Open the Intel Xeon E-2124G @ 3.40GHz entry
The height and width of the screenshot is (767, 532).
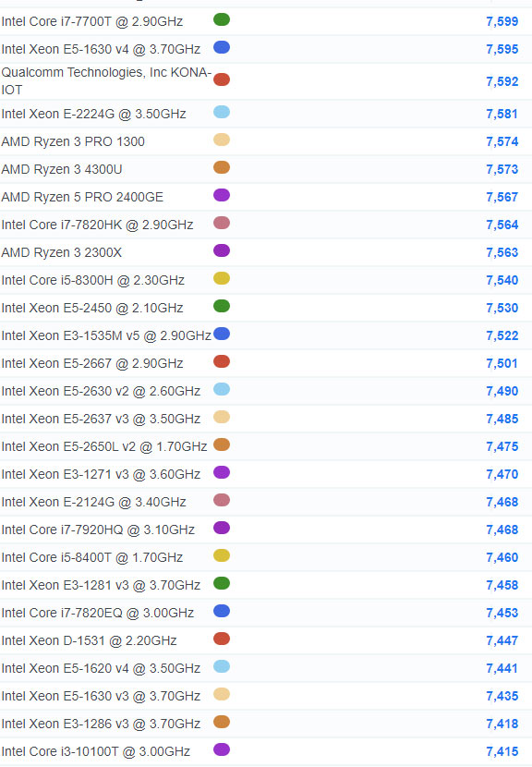[94, 502]
